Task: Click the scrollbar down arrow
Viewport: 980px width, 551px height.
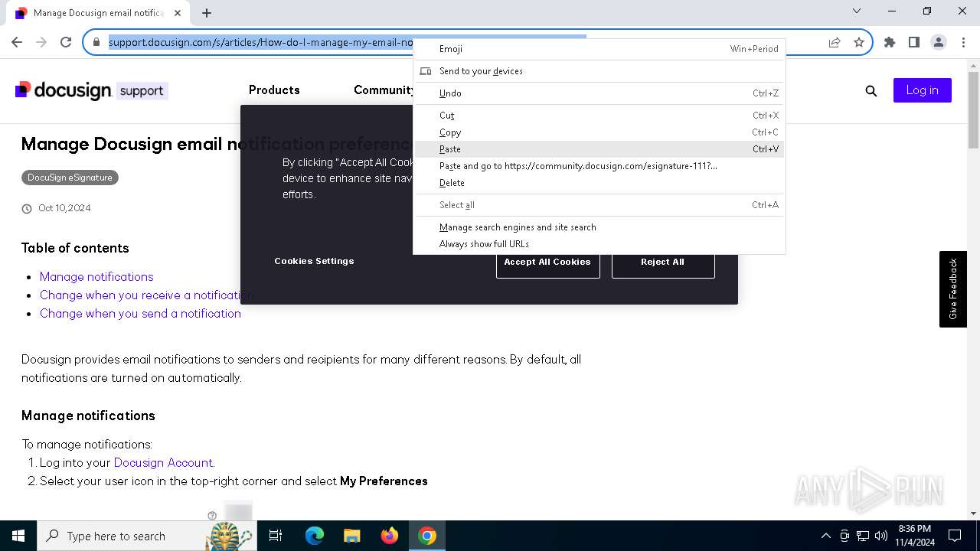Action: point(973,514)
